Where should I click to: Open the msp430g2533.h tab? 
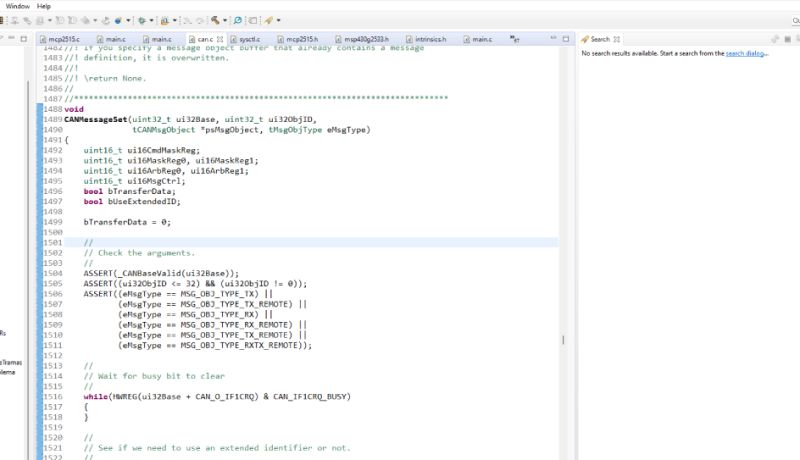362,39
